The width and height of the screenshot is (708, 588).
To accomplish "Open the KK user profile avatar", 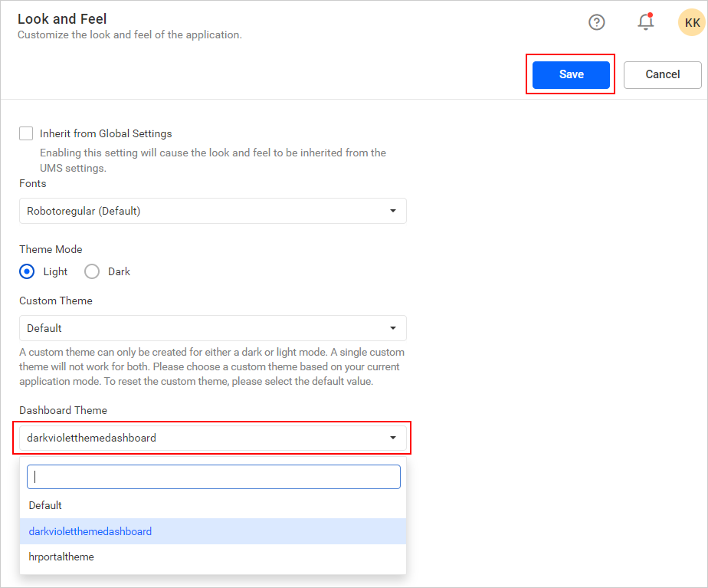I will 691,22.
